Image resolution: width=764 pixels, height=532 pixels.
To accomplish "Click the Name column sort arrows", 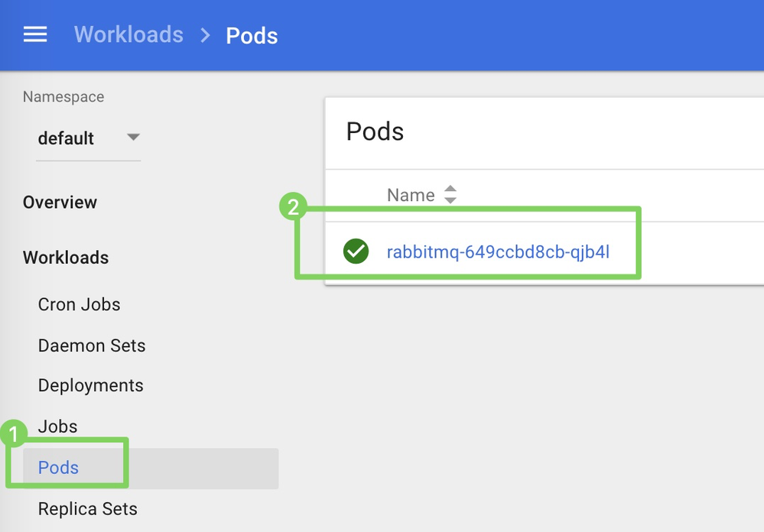I will point(450,195).
